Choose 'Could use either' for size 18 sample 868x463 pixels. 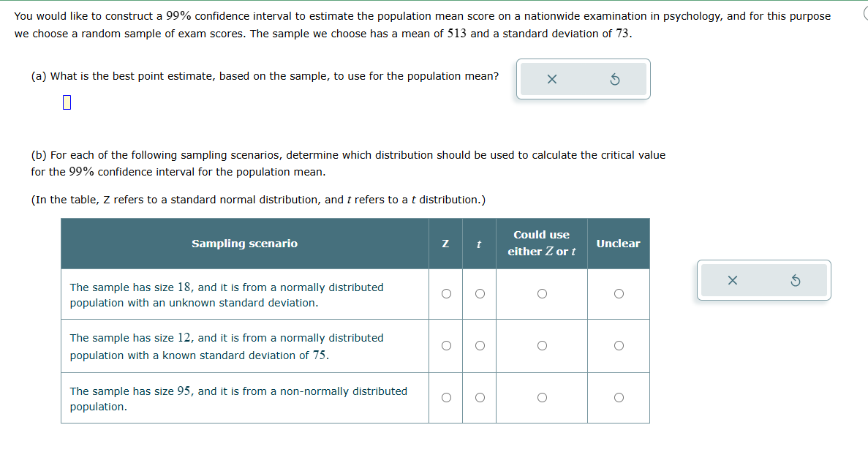(542, 293)
